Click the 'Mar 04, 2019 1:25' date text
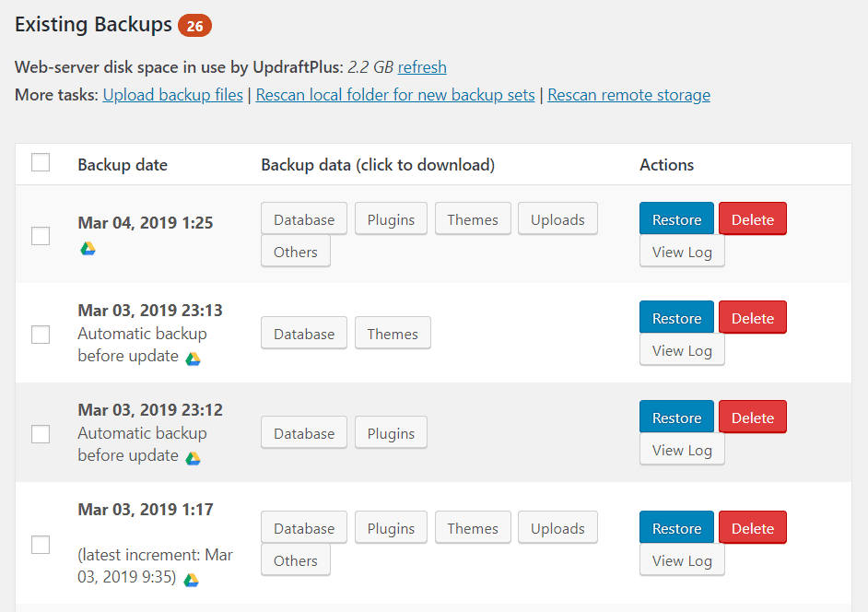 pos(146,223)
